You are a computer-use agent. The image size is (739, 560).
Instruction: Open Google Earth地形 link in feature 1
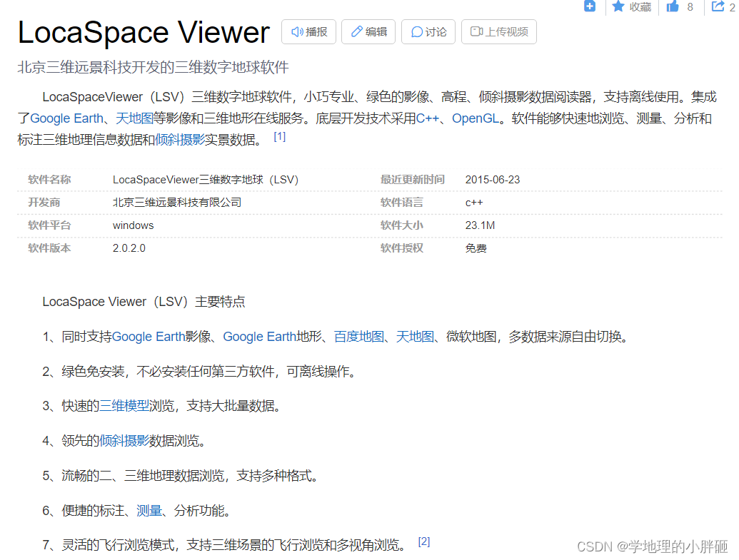click(259, 337)
